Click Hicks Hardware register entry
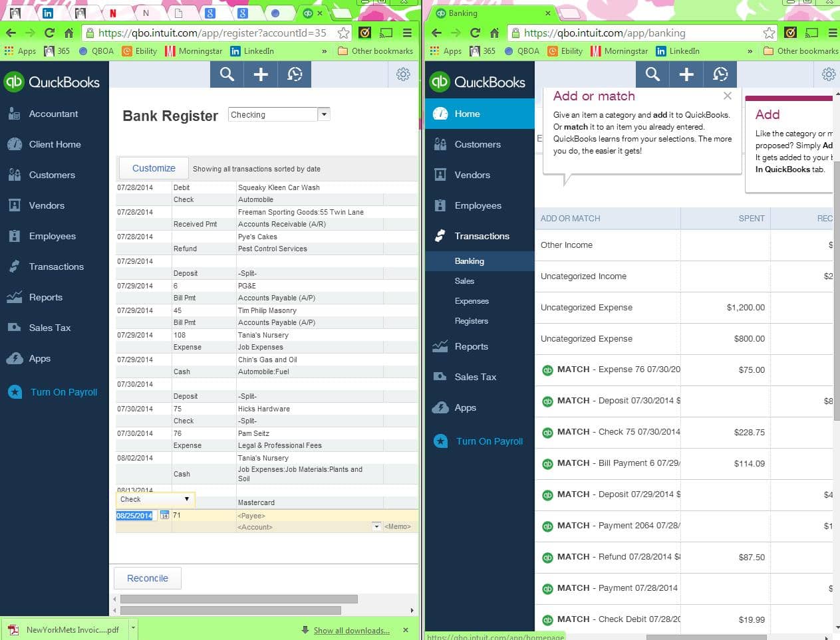 coord(264,409)
